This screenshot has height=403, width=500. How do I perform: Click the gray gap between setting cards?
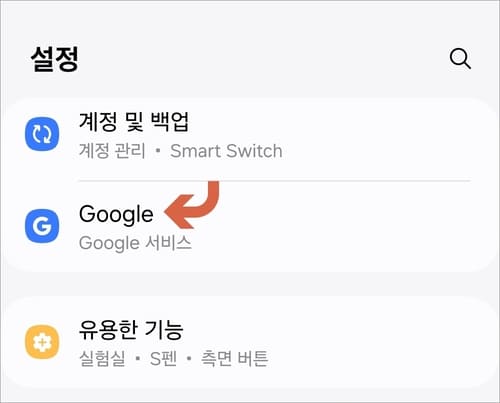coord(250,284)
